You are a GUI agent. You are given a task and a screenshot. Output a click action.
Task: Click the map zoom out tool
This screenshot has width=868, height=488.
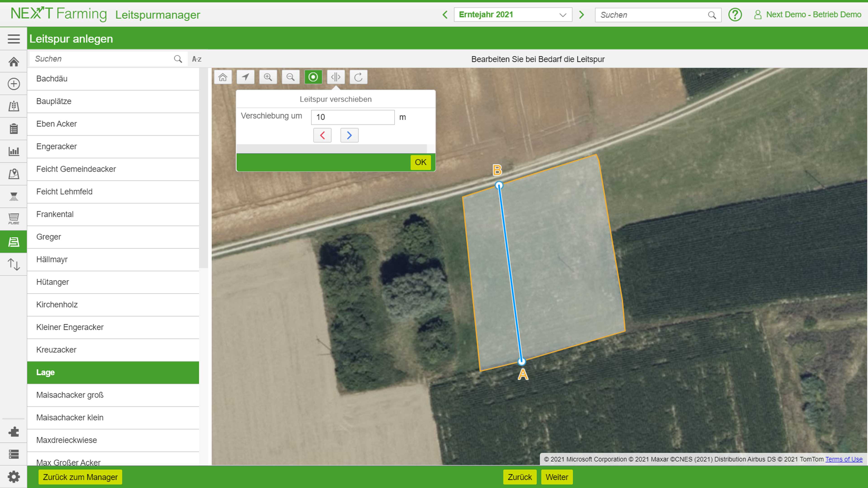click(290, 77)
